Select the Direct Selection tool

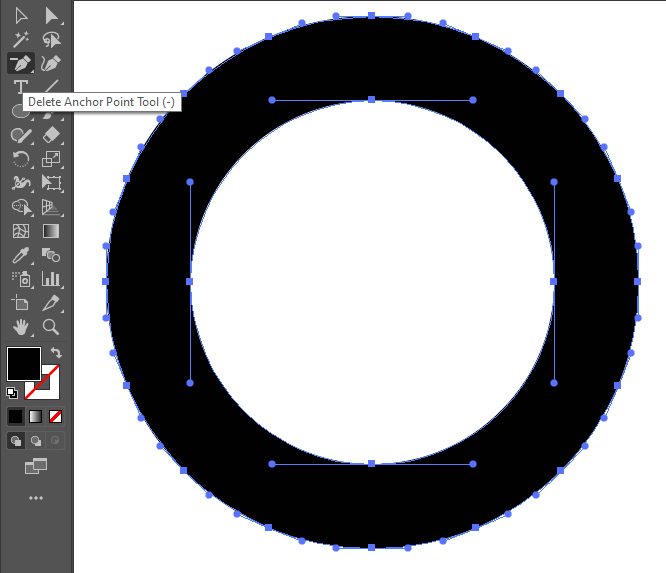[51, 16]
